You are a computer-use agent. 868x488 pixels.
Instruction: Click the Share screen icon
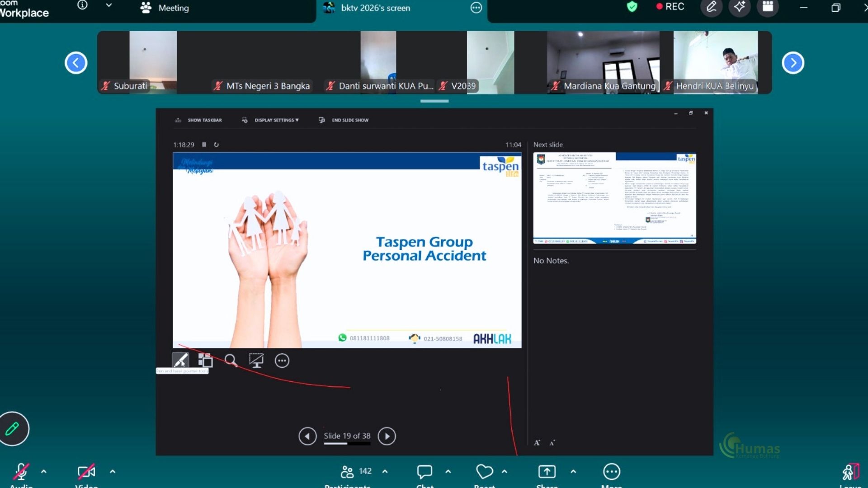tap(547, 472)
